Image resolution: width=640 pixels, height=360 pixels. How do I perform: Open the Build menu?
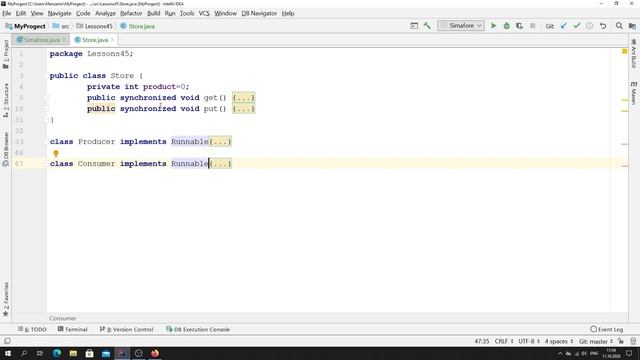153,13
